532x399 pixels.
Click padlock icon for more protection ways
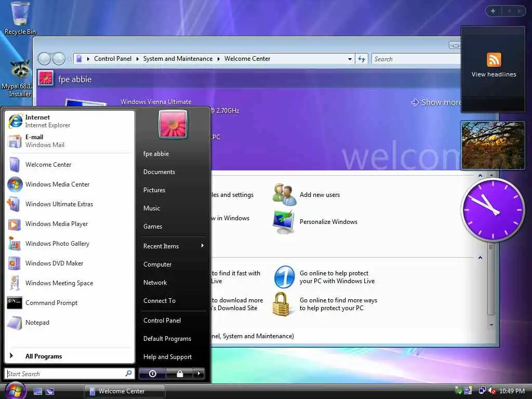[281, 304]
